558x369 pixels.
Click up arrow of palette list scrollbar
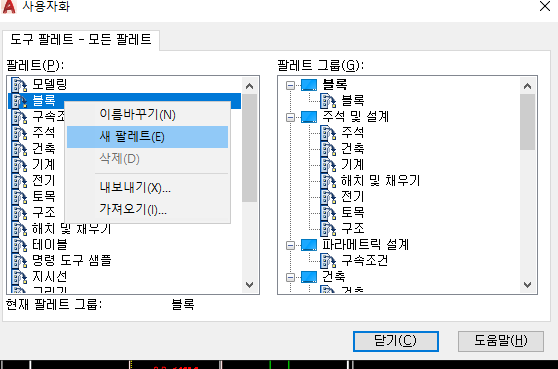249,86
